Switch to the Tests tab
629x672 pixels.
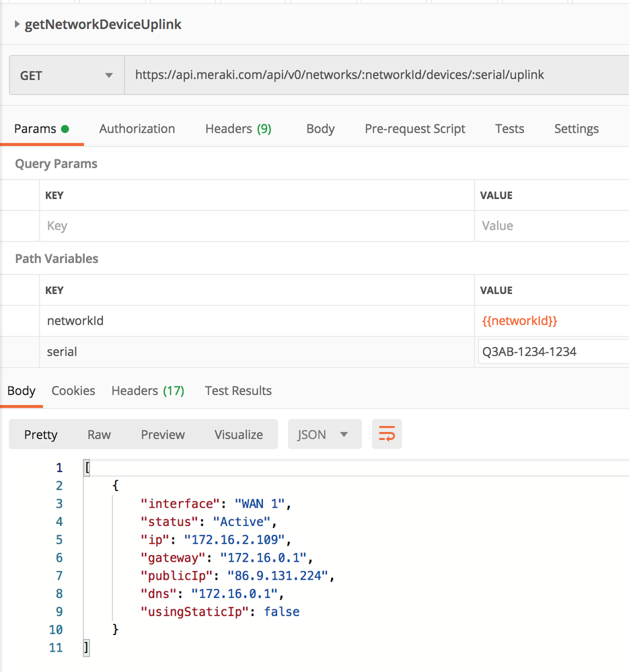[x=509, y=129]
